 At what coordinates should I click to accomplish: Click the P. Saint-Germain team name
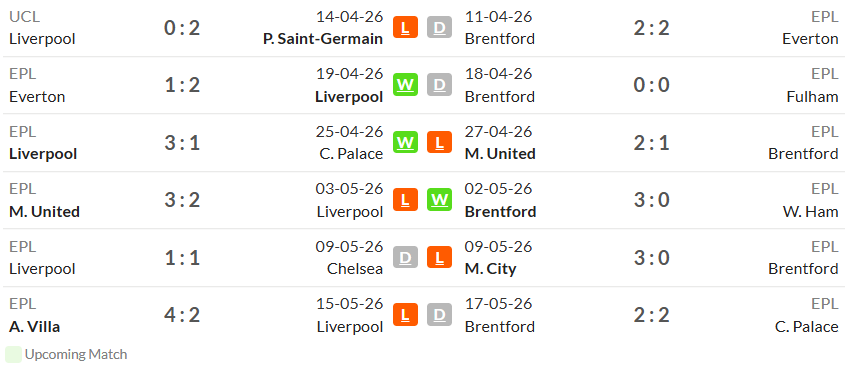pyautogui.click(x=323, y=39)
